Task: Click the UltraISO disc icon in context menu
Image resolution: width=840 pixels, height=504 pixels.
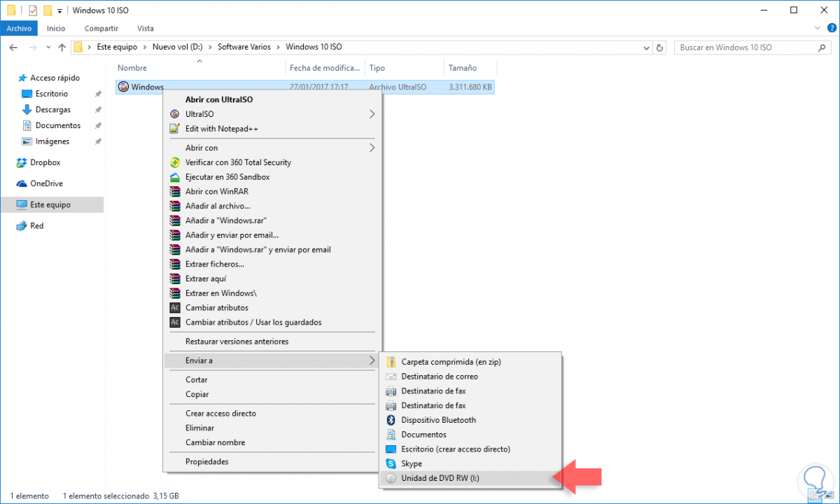Action: click(175, 114)
